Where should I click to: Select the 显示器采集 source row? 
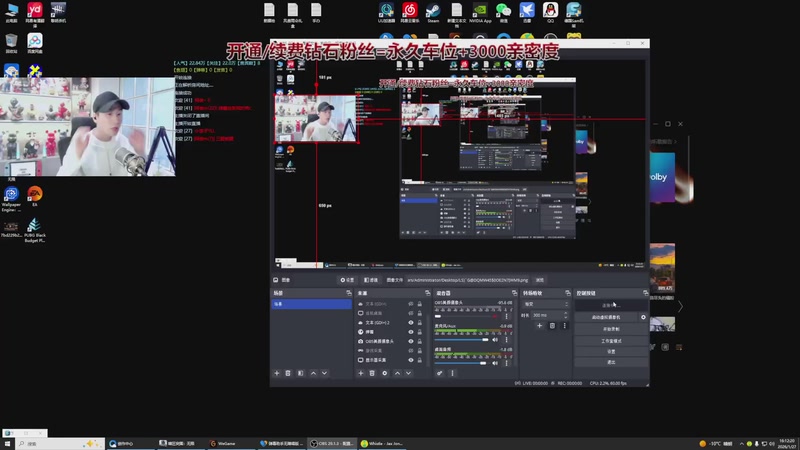(390, 360)
